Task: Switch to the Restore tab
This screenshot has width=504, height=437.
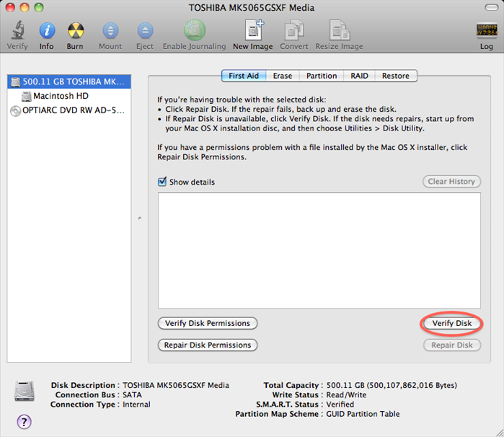Action: [396, 76]
